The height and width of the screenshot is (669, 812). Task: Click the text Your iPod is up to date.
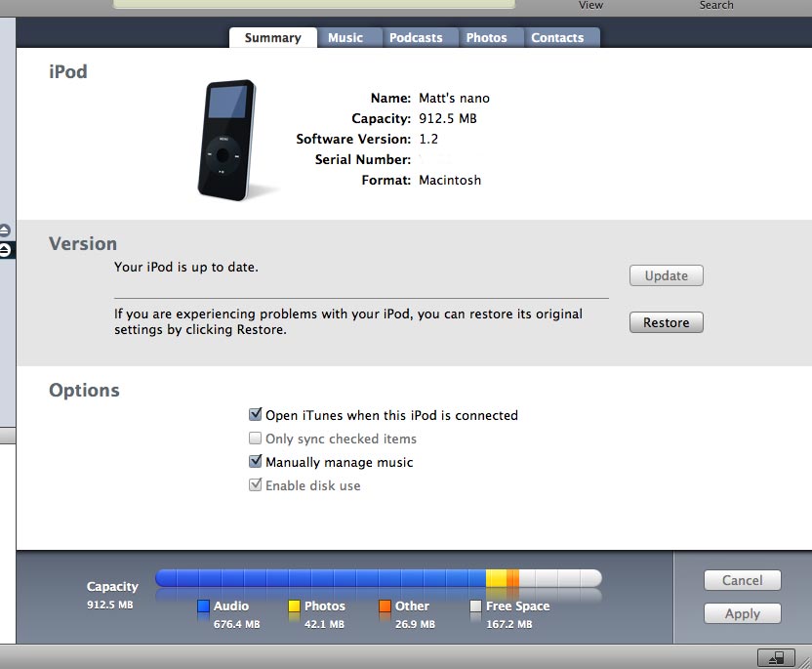pos(185,267)
